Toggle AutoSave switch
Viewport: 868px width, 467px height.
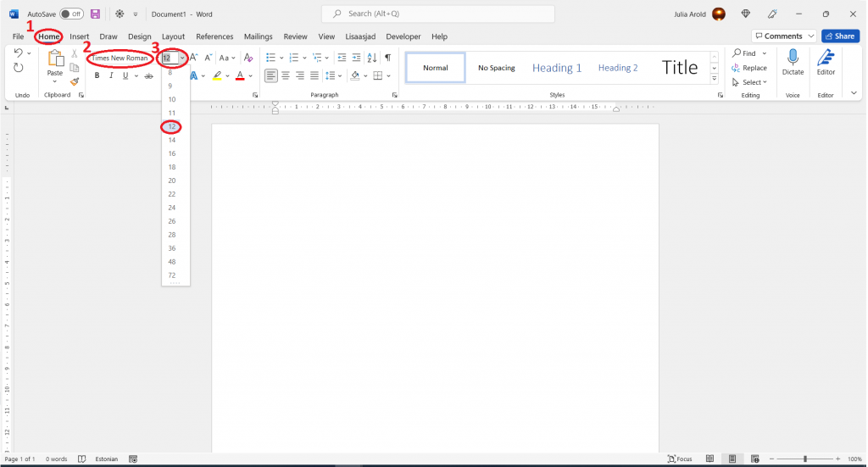[x=71, y=14]
